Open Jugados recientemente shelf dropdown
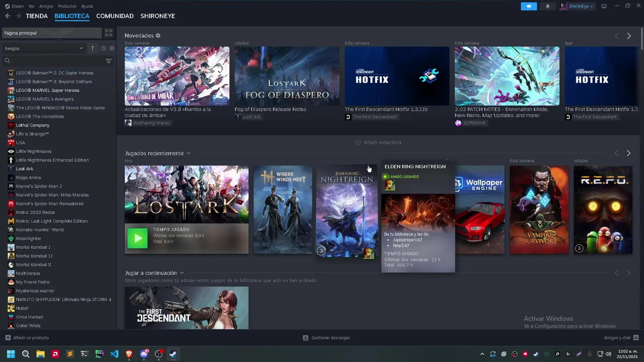 tap(189, 153)
